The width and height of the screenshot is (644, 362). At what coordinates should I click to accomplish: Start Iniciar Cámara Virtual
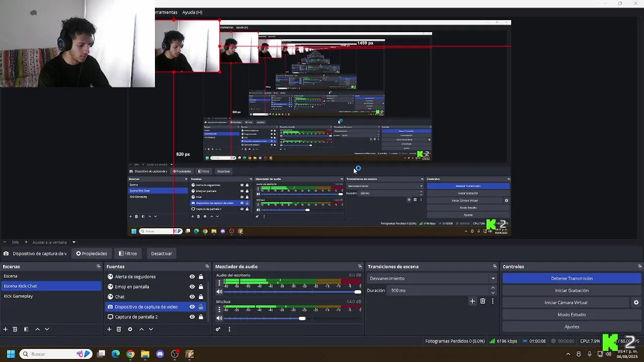point(566,303)
